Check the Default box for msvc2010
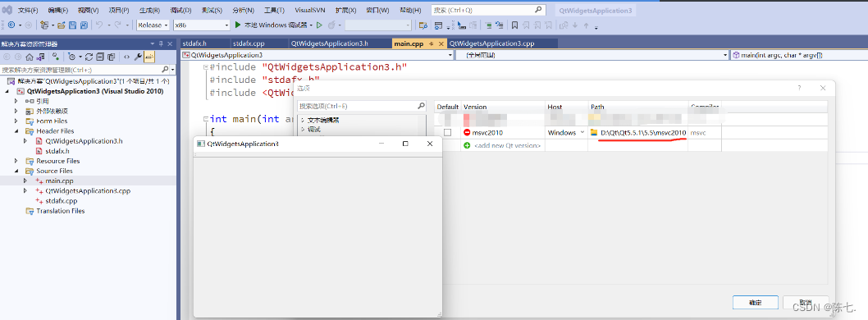 click(x=447, y=133)
